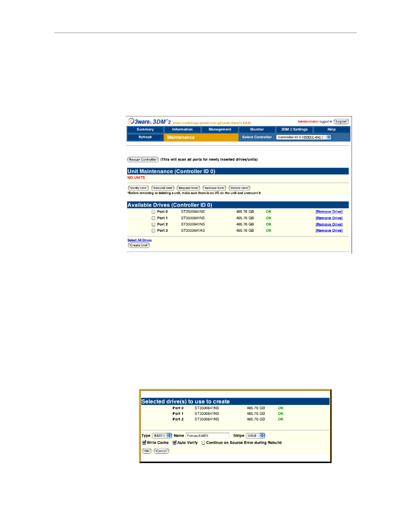Open the Summary menu tab

point(145,129)
